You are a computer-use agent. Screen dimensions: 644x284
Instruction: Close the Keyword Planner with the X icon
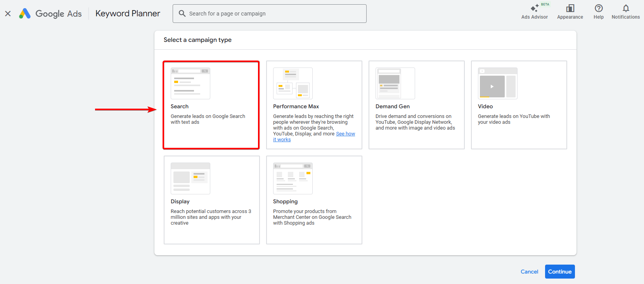pos(8,14)
